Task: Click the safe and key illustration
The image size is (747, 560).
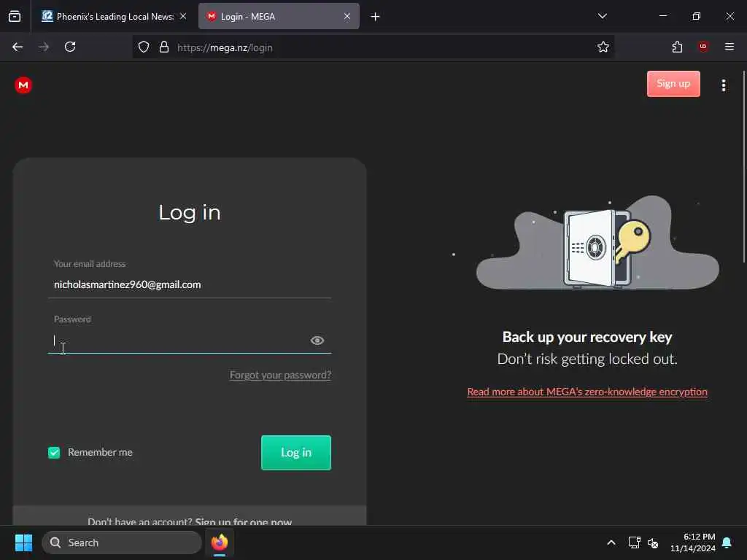Action: (597, 243)
